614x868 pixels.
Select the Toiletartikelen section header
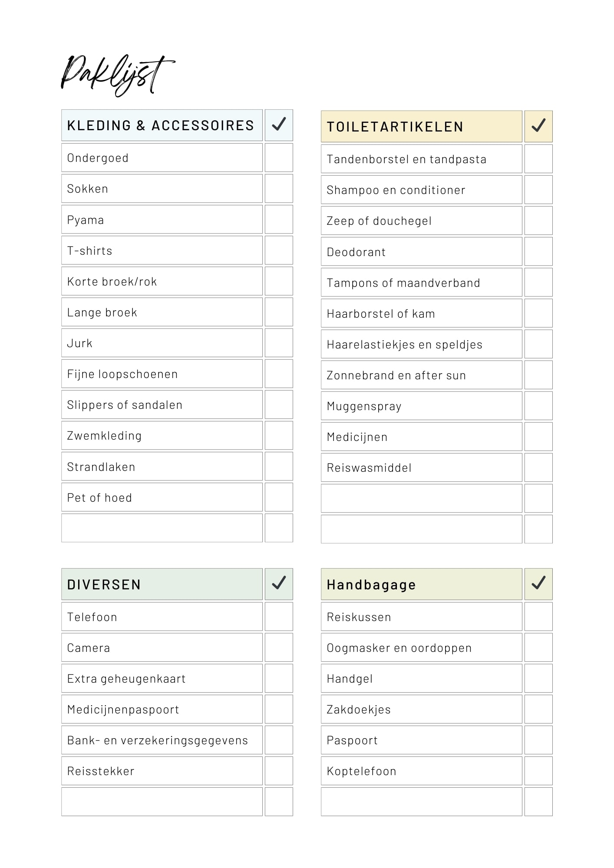pos(421,126)
